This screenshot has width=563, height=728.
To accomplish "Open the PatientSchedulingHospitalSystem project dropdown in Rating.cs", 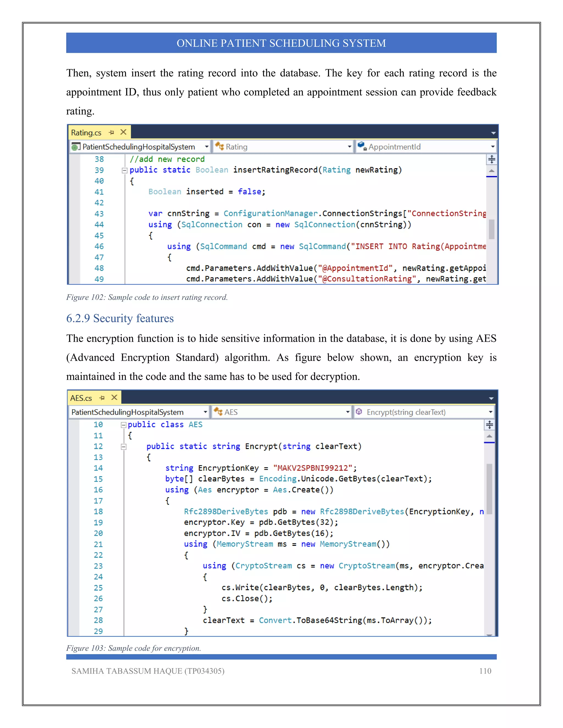I will pyautogui.click(x=206, y=147).
